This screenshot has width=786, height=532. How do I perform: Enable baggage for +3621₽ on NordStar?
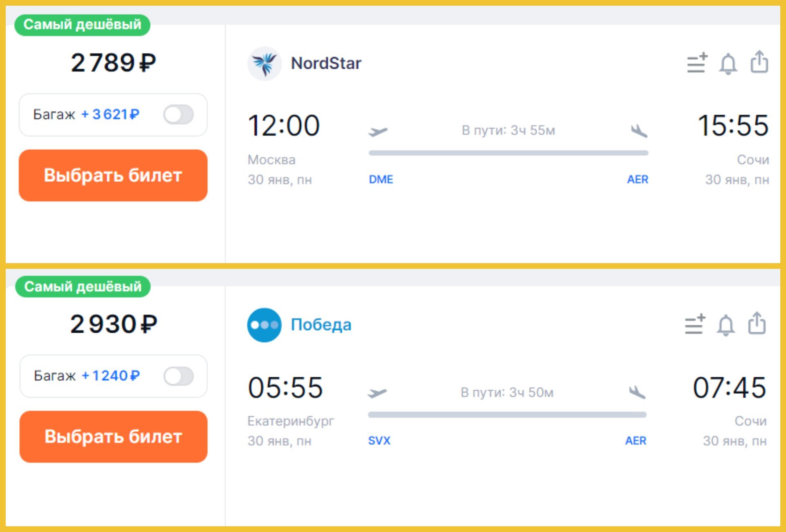178,115
